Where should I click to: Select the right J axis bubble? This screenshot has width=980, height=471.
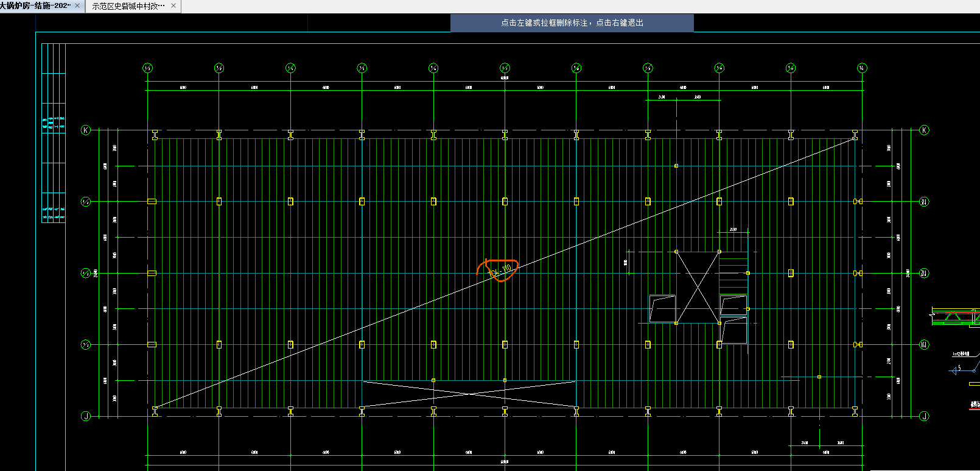point(924,416)
